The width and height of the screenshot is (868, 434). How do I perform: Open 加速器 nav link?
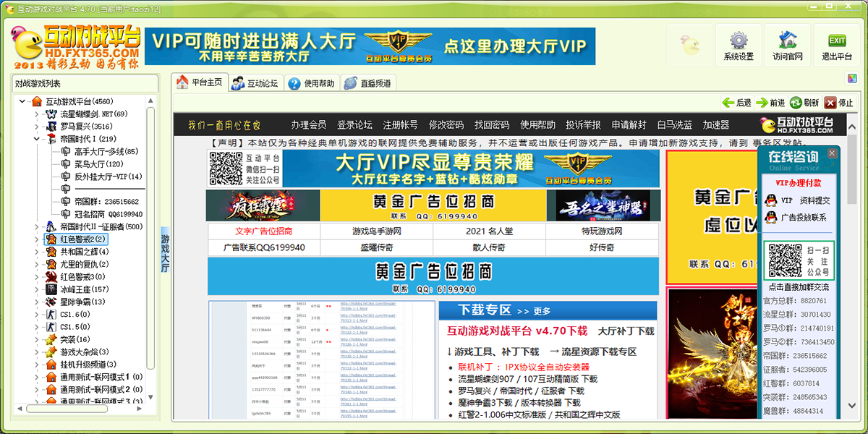[x=716, y=124]
